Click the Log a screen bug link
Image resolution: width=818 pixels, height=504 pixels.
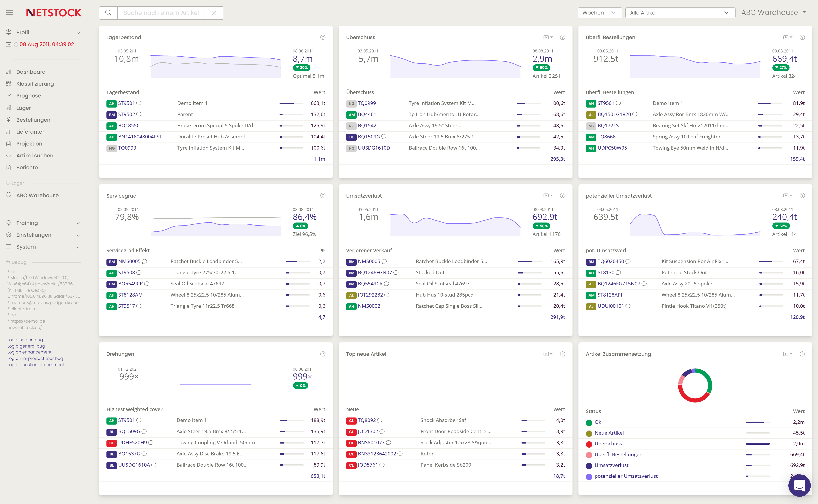pyautogui.click(x=25, y=340)
